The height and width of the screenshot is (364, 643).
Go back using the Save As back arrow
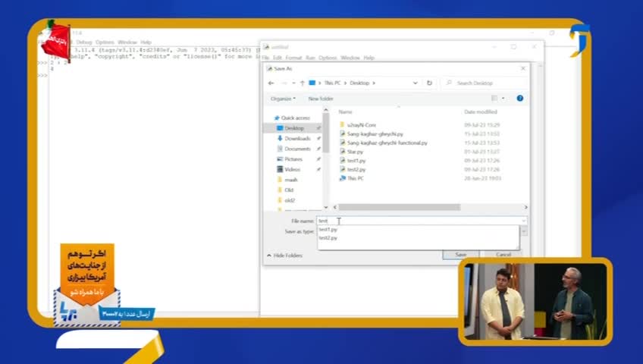[x=271, y=83]
